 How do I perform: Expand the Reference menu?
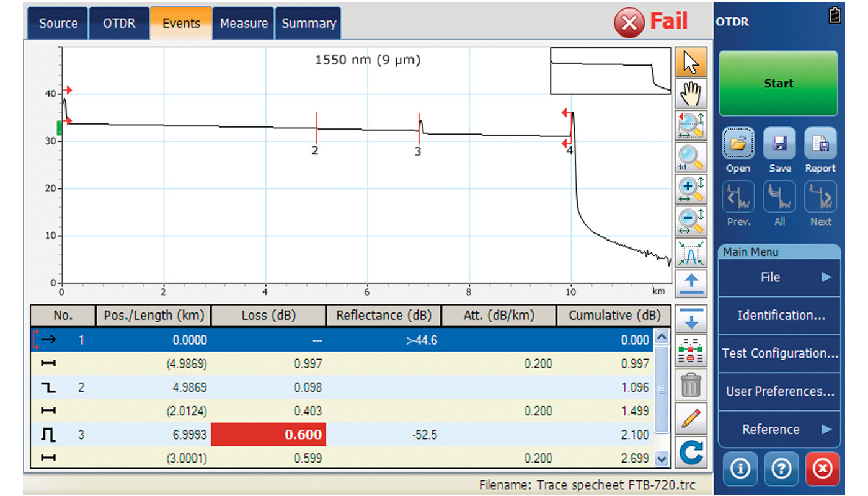pyautogui.click(x=779, y=429)
